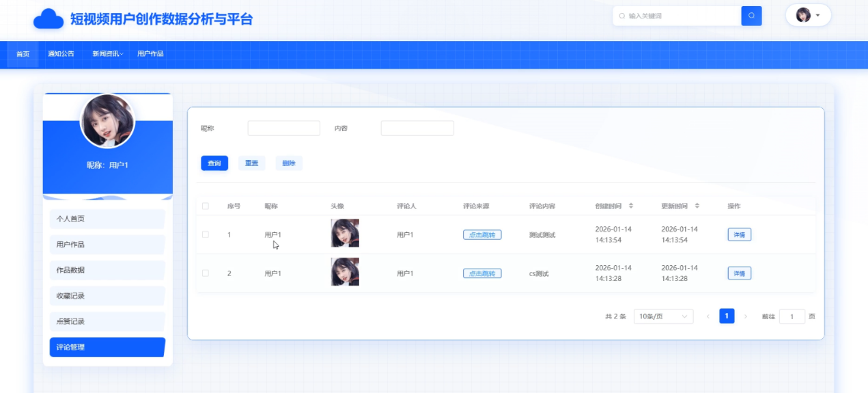Open avatar thumbnail in row 2

[345, 271]
